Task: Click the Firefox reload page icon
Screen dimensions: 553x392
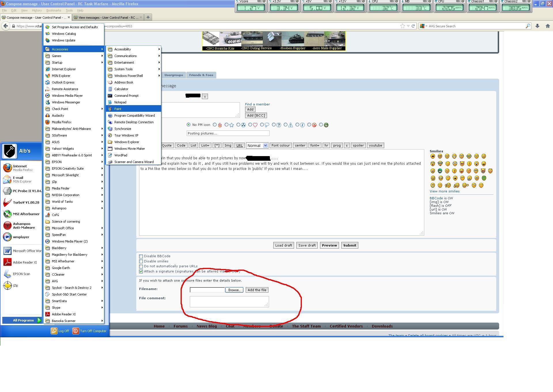Action: [x=413, y=26]
